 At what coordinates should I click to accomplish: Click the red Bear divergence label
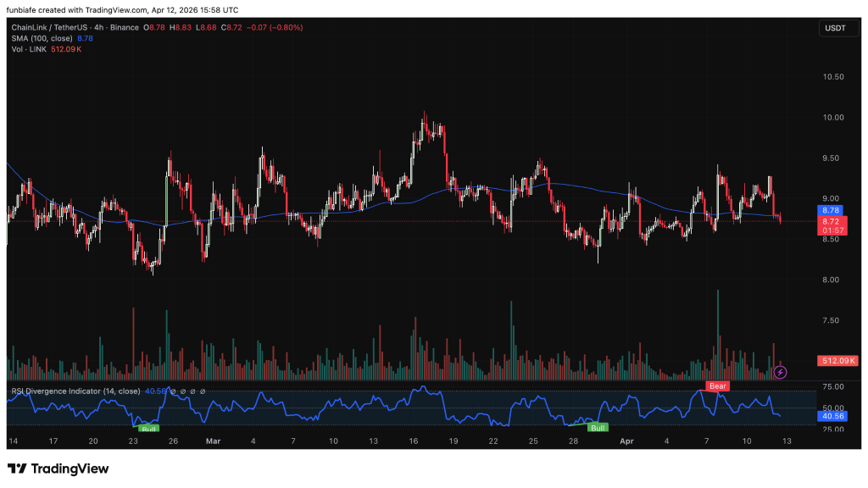(716, 386)
